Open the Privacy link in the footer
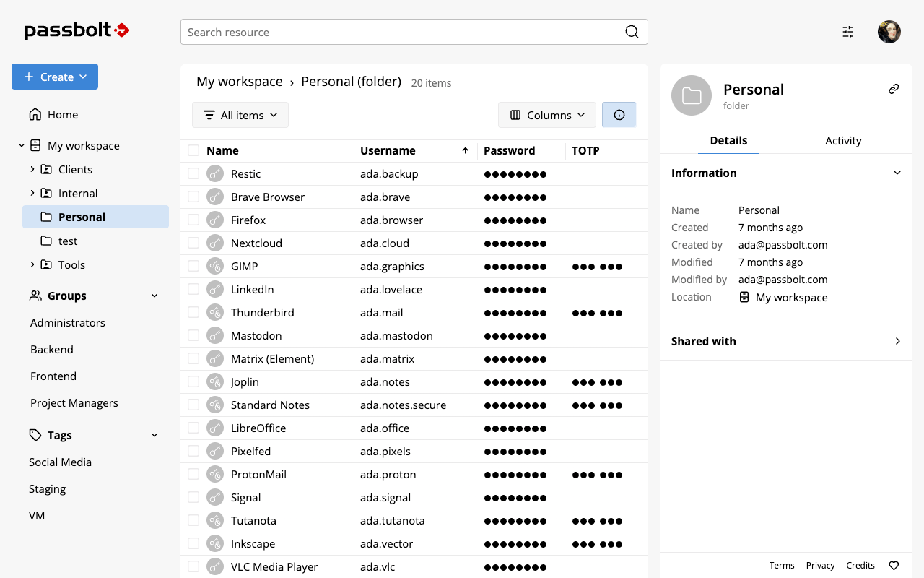This screenshot has width=924, height=578. [x=820, y=565]
